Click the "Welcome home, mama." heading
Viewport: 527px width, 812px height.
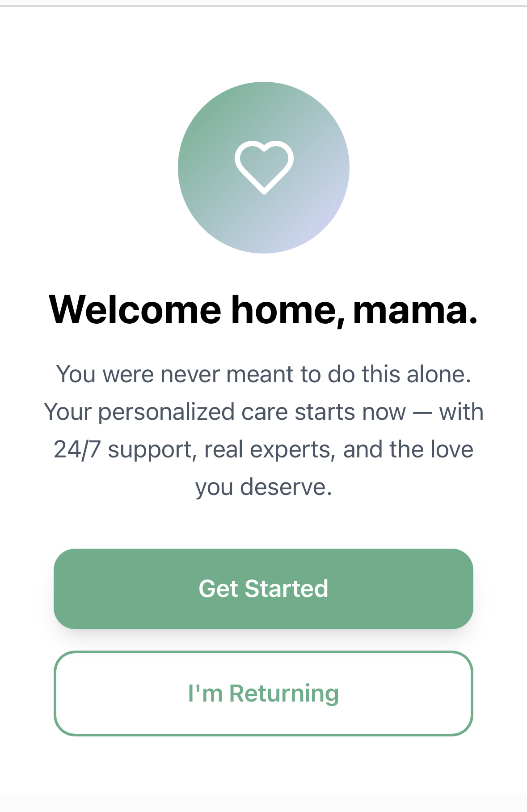tap(263, 309)
